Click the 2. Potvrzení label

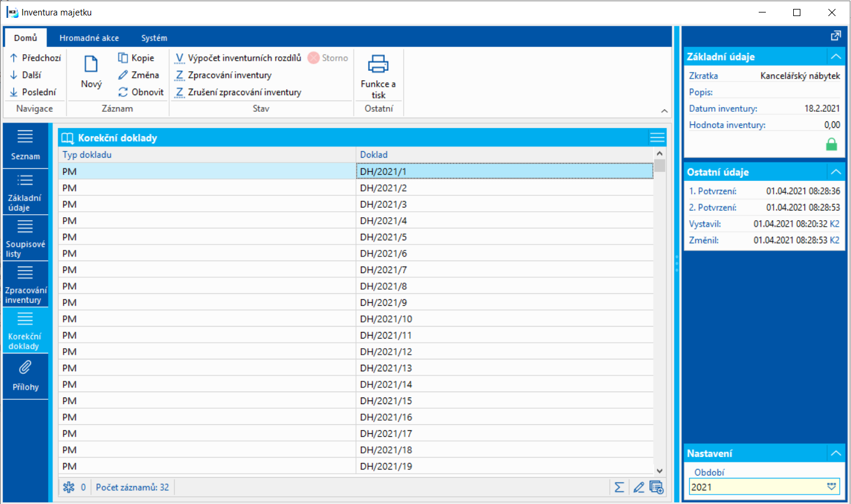pyautogui.click(x=713, y=208)
